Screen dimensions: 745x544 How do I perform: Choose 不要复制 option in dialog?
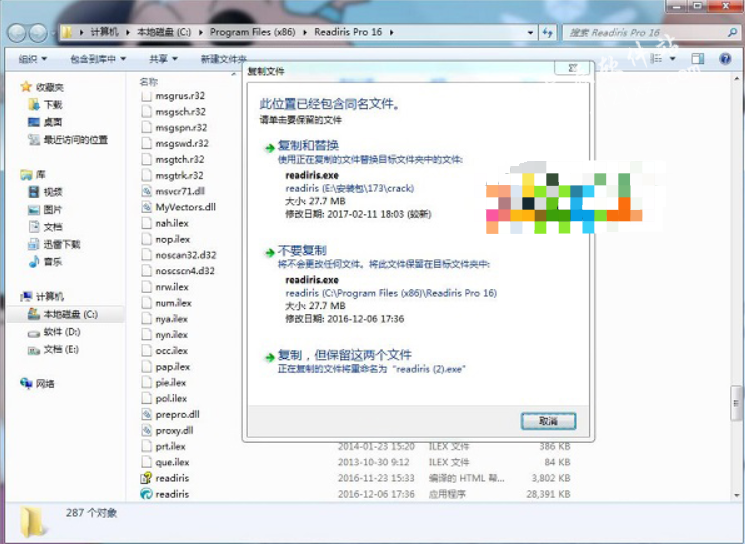pyautogui.click(x=302, y=250)
